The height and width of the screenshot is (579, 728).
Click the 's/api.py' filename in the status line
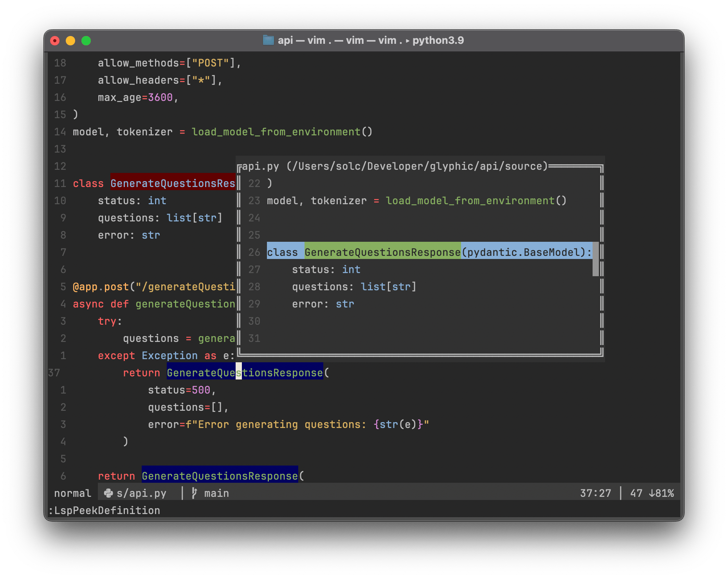point(141,493)
